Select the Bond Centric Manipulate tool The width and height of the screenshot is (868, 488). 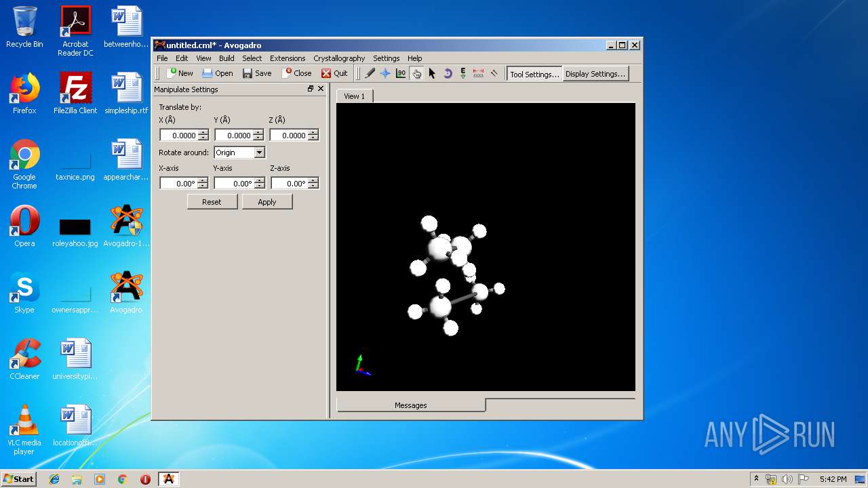point(401,73)
